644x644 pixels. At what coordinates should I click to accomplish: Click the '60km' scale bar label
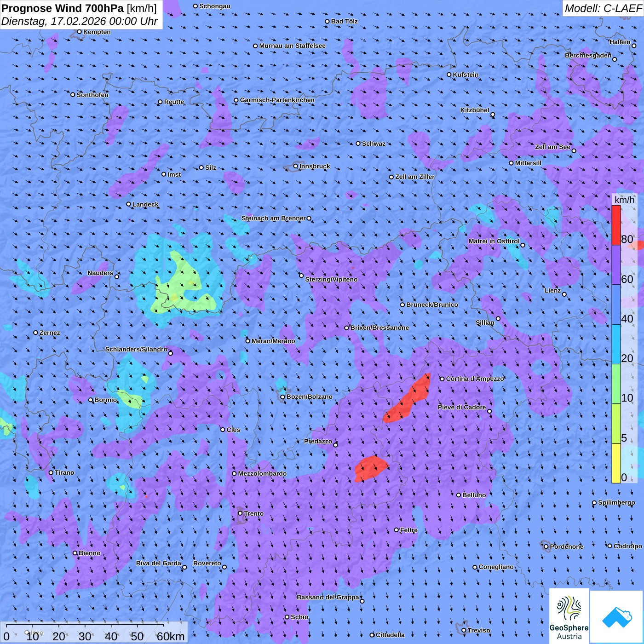[171, 636]
